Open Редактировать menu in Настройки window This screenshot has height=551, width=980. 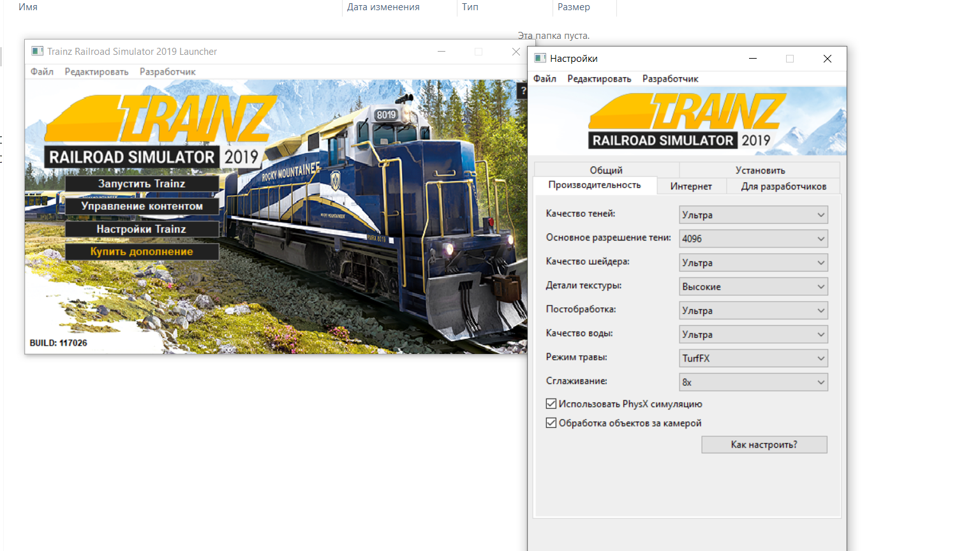[x=599, y=78]
